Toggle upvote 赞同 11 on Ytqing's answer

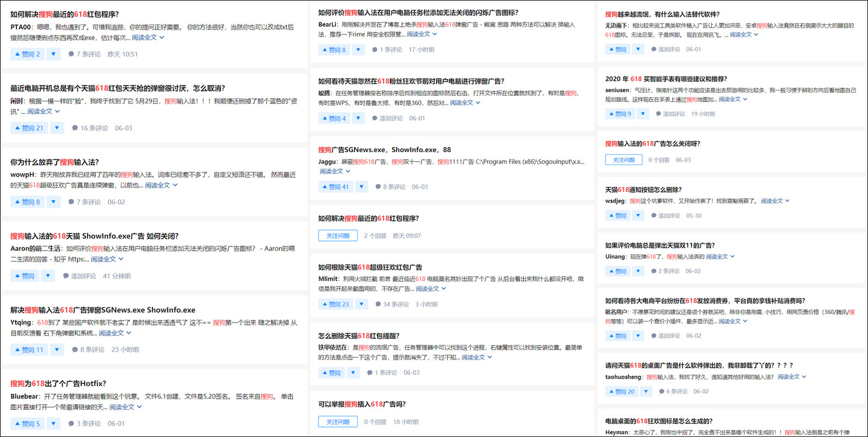pos(29,350)
